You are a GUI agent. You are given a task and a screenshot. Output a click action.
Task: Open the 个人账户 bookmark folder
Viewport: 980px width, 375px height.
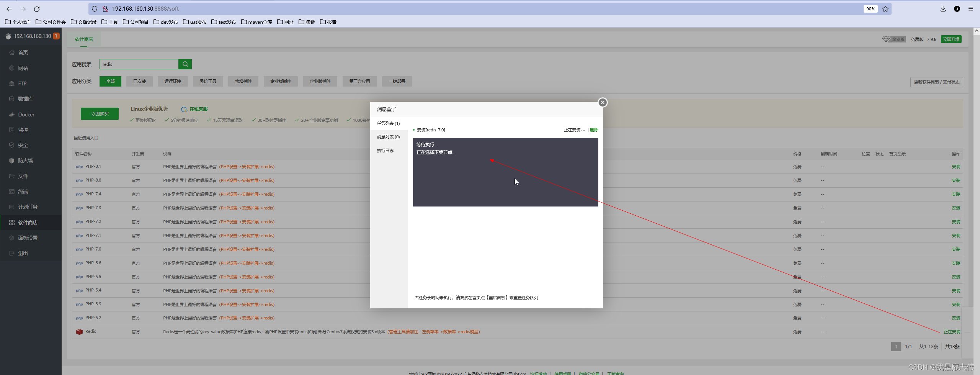coord(18,22)
